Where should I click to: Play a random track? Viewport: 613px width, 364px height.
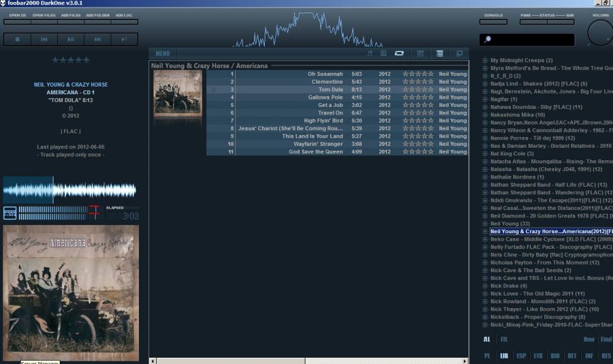coord(124,40)
